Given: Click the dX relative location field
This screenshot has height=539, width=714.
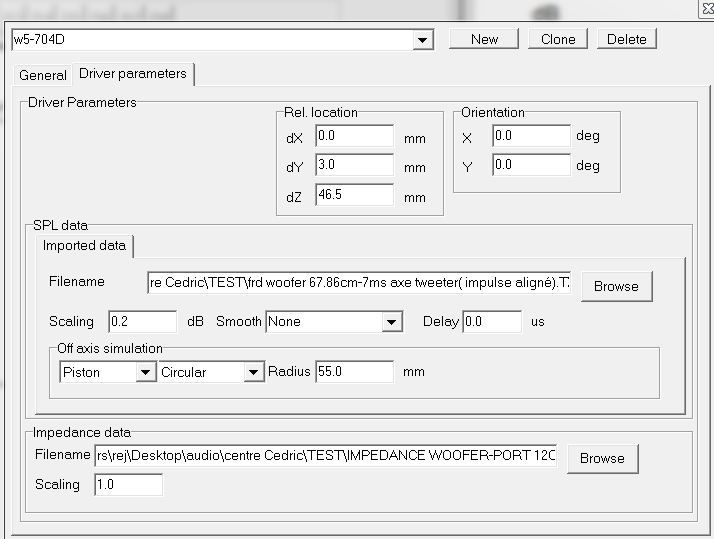Looking at the screenshot, I should pyautogui.click(x=354, y=136).
